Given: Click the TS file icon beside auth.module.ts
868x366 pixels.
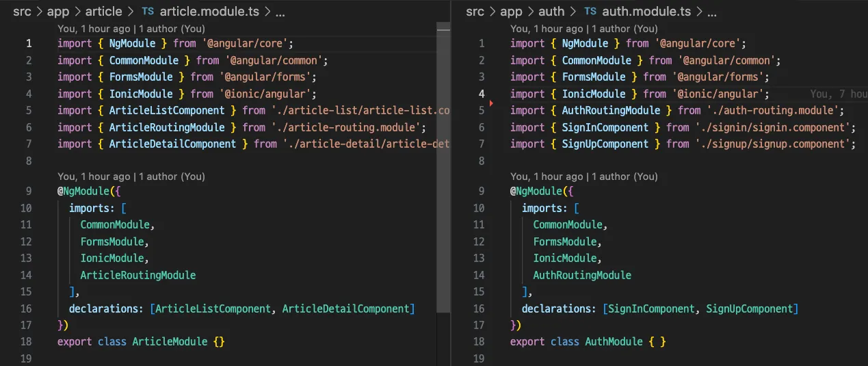Looking at the screenshot, I should click(x=590, y=12).
